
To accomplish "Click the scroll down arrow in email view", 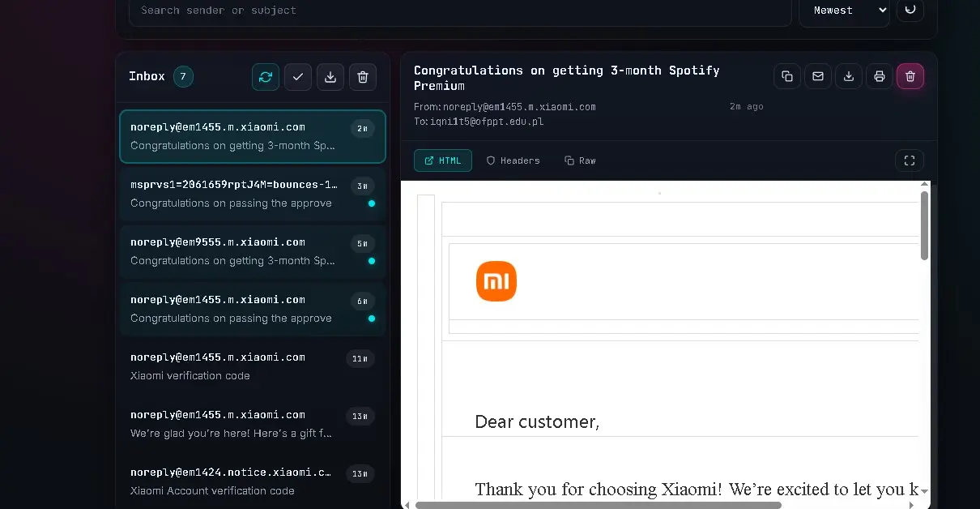I will click(x=924, y=491).
